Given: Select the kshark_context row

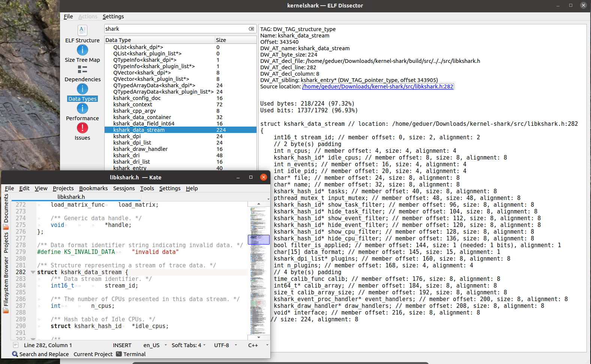Looking at the screenshot, I should click(x=180, y=104).
